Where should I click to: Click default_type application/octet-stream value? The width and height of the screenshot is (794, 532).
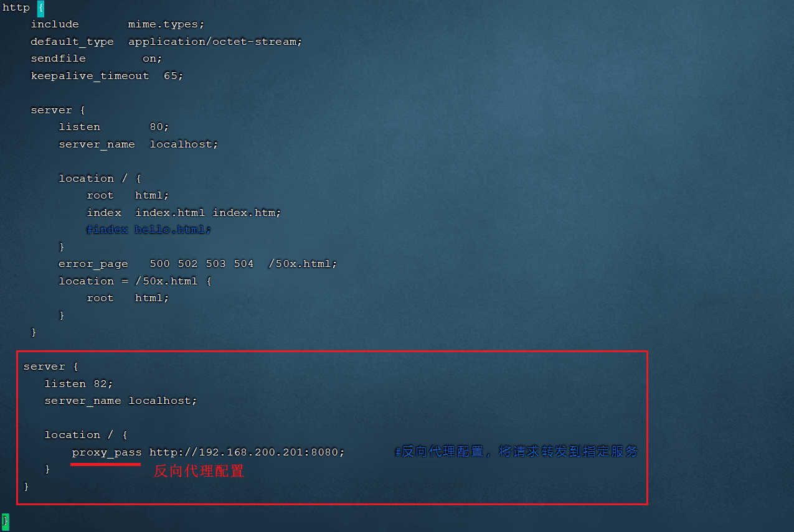pos(215,42)
